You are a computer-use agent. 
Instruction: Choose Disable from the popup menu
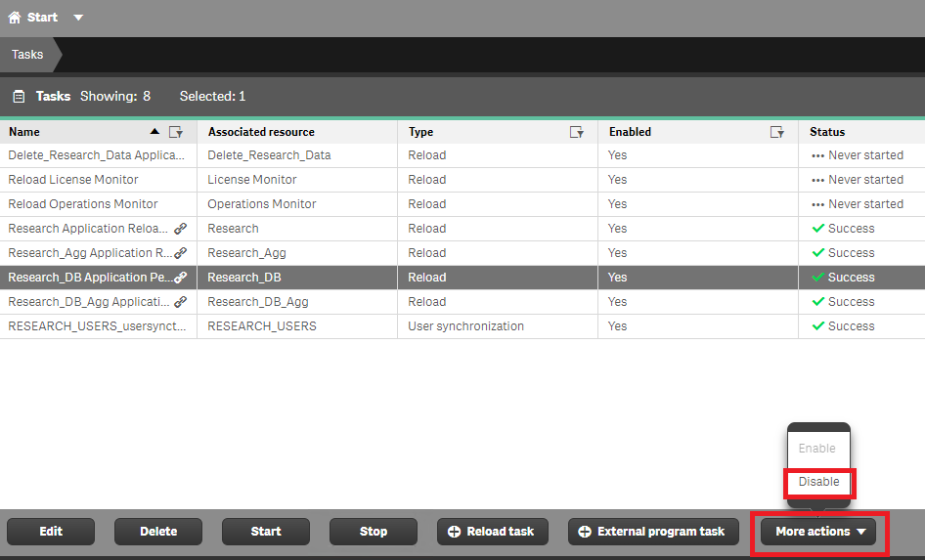(818, 482)
